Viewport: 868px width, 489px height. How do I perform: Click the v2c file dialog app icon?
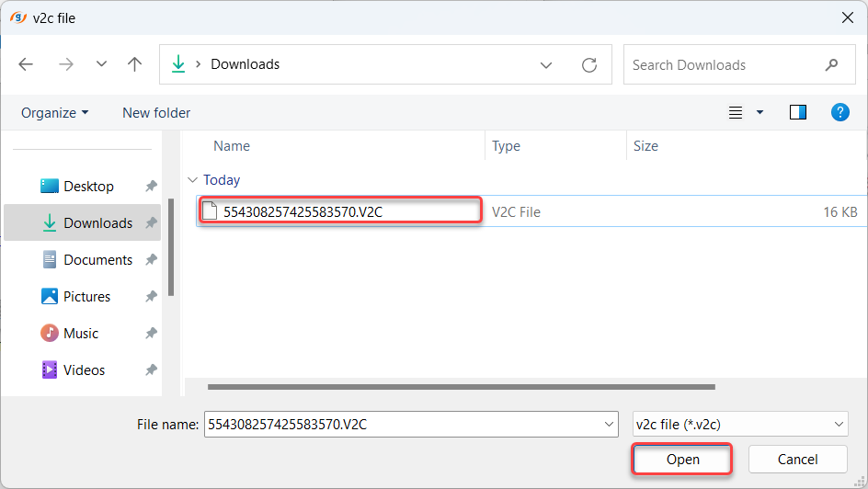(x=18, y=17)
